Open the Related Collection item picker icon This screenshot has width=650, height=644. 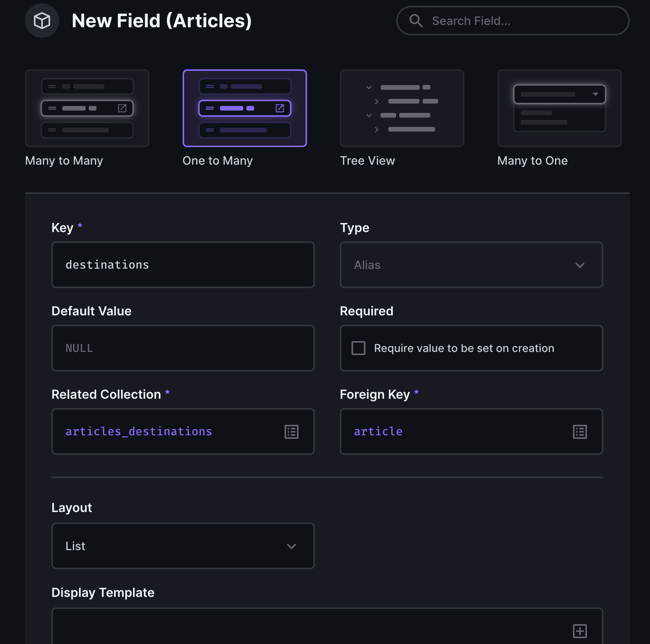coord(292,431)
